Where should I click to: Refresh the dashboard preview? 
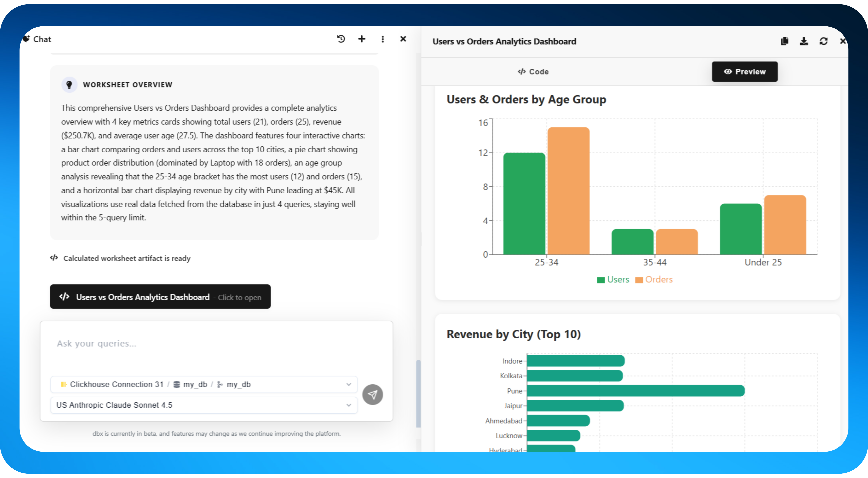(x=824, y=41)
